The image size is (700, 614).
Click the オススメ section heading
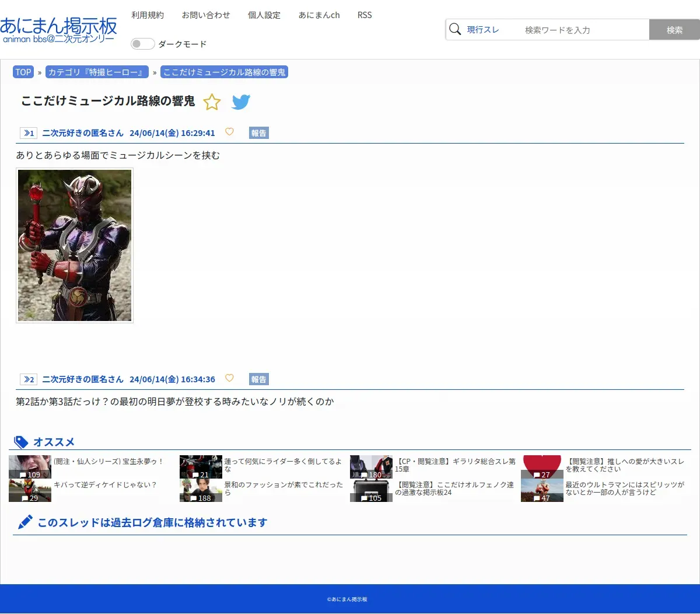point(54,442)
